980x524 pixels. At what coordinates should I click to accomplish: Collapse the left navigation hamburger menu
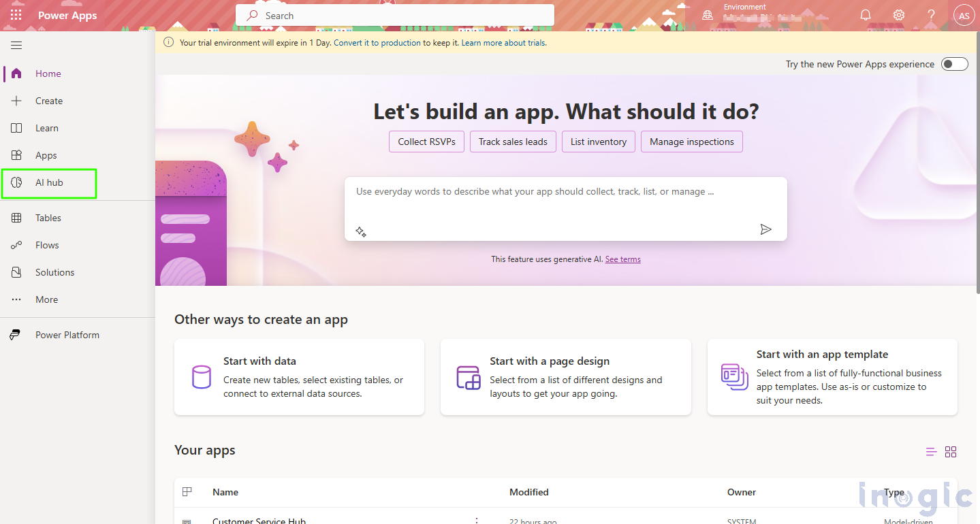pos(16,46)
